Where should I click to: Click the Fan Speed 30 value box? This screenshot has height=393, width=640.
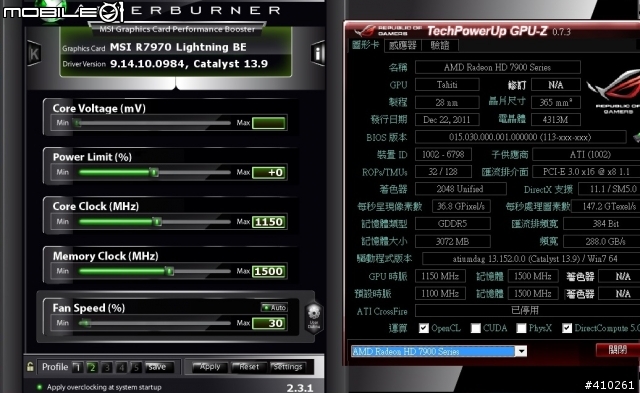click(269, 323)
